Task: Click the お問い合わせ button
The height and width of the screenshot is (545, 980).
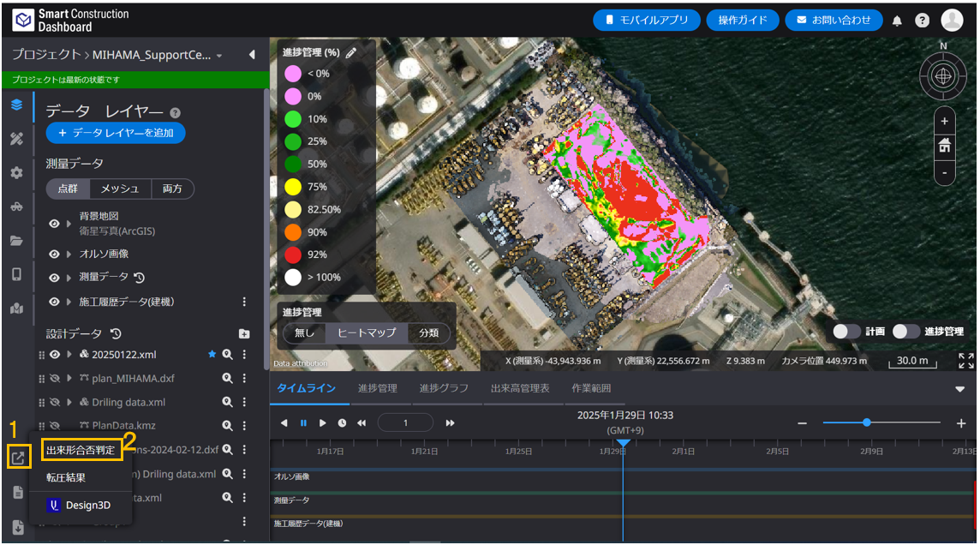Action: (834, 20)
